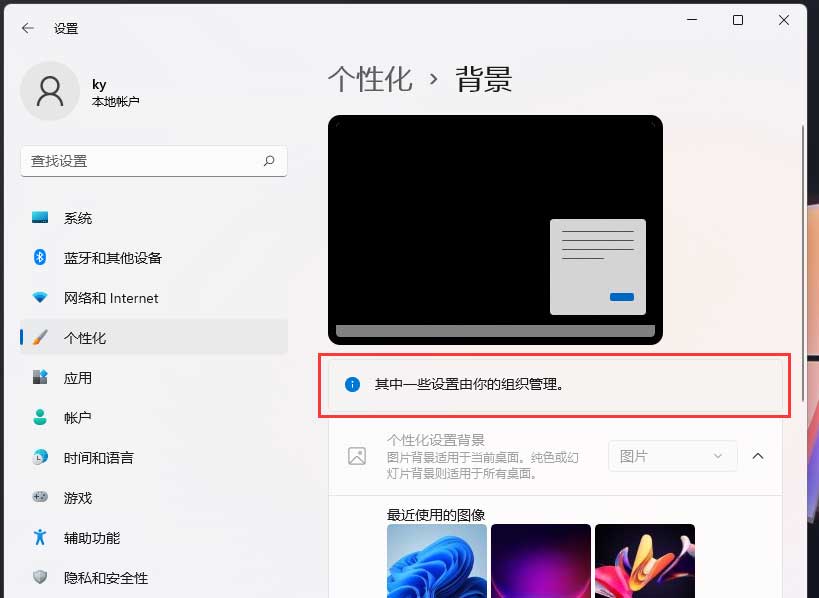Collapse the 个性化设置背景 section chevron
This screenshot has height=598, width=819.
tap(757, 456)
